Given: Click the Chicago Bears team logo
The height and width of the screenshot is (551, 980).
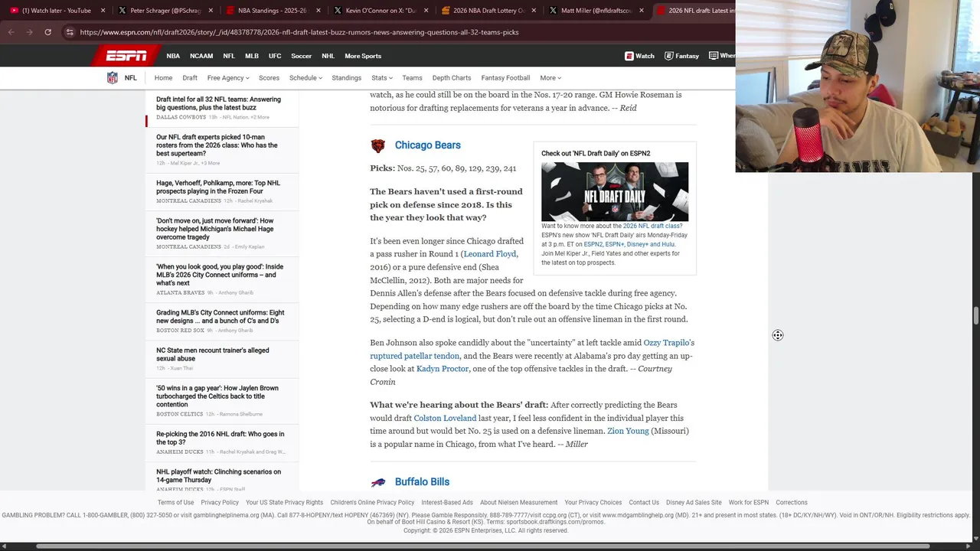Looking at the screenshot, I should click(377, 145).
